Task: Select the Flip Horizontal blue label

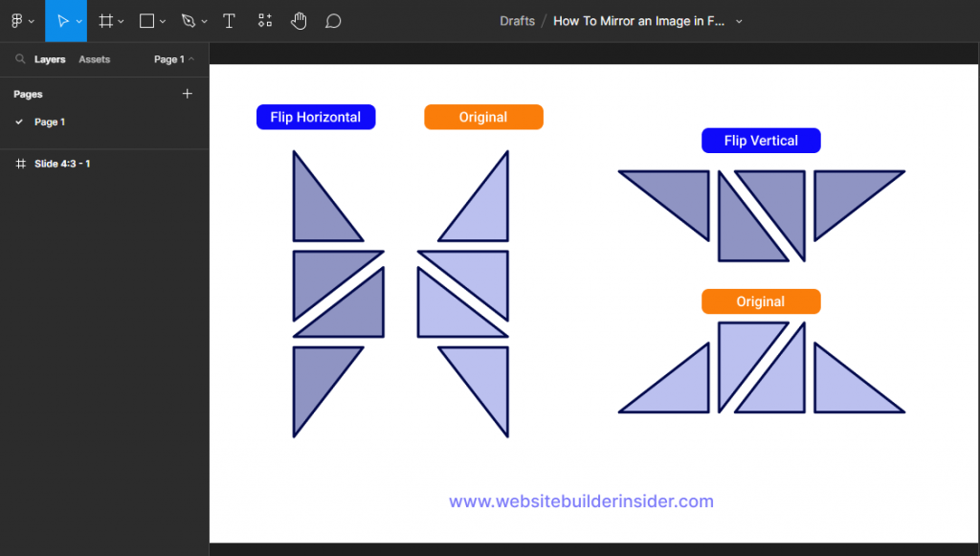Action: [x=316, y=117]
